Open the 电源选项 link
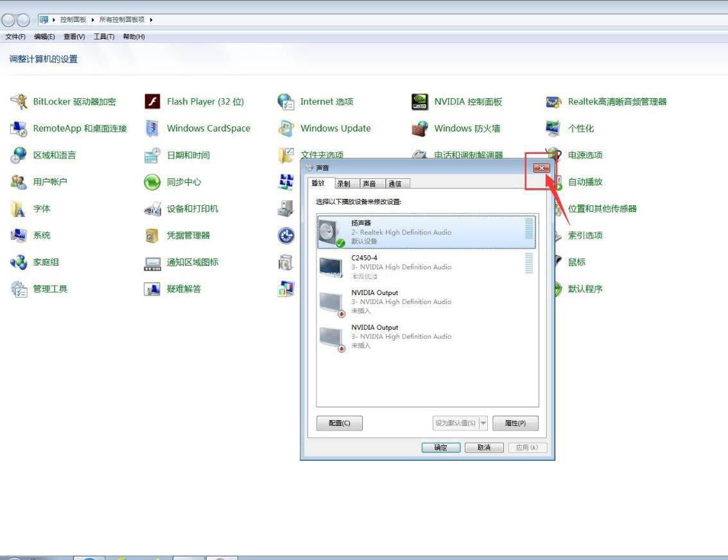 point(585,155)
